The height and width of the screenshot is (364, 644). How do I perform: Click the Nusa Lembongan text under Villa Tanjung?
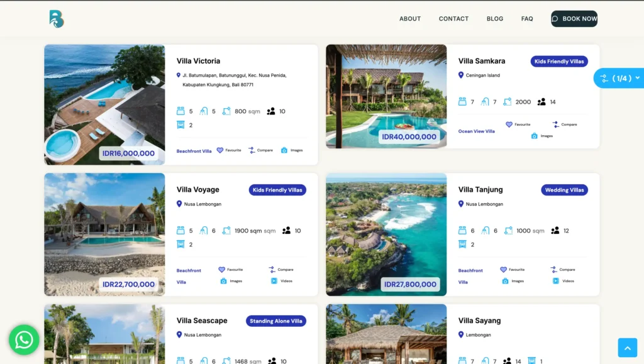point(484,204)
